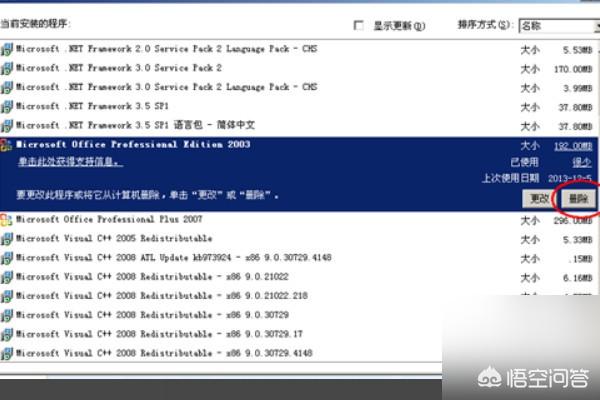This screenshot has width=600, height=400.
Task: Click the 6.16MB size value
Action: (577, 278)
